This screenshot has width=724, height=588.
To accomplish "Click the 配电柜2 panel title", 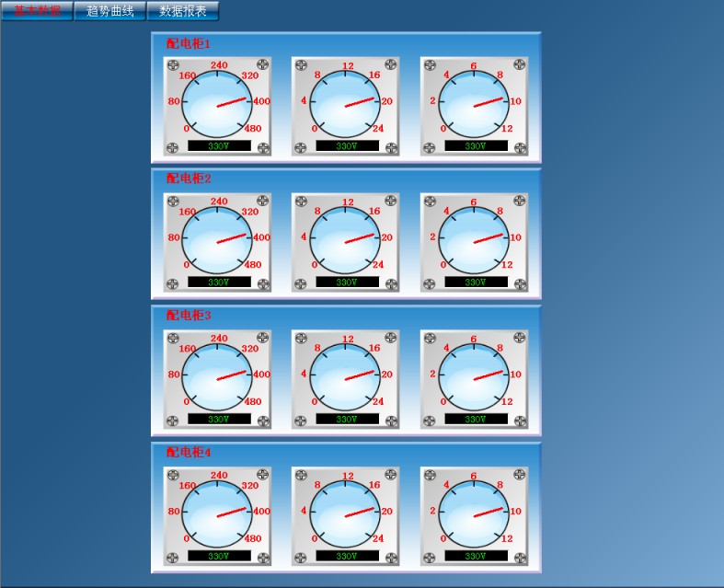I will [x=189, y=179].
